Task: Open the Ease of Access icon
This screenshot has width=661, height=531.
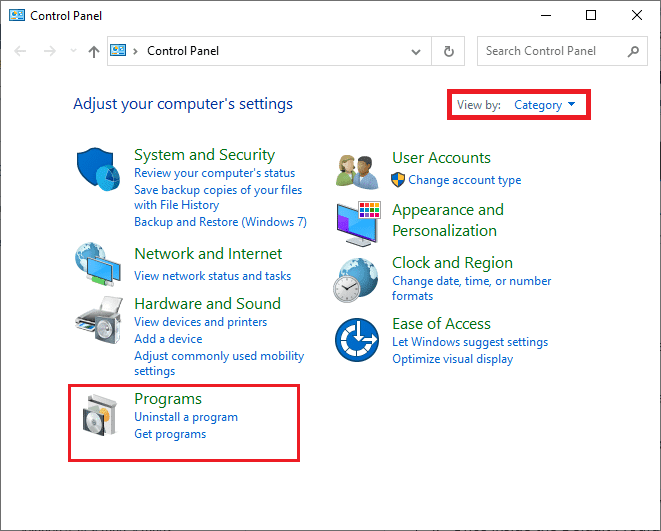Action: point(357,341)
